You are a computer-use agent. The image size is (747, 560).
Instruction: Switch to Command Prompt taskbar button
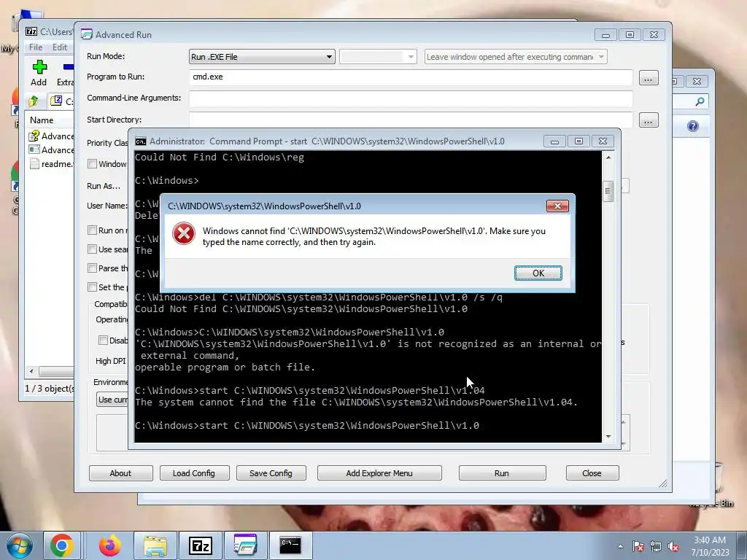pos(290,545)
